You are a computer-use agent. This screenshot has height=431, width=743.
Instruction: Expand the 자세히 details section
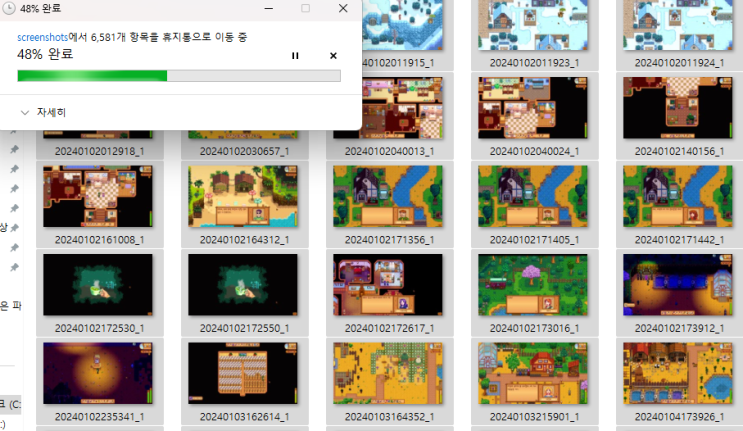coord(44,112)
